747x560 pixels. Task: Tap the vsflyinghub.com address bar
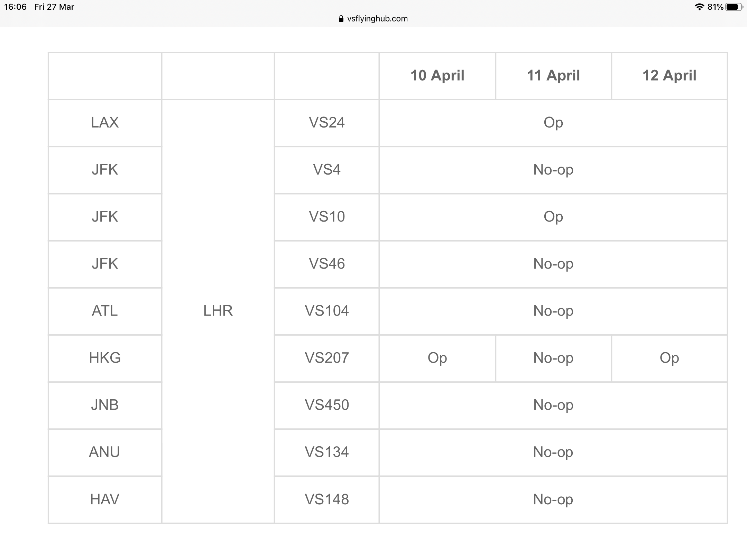tap(373, 19)
